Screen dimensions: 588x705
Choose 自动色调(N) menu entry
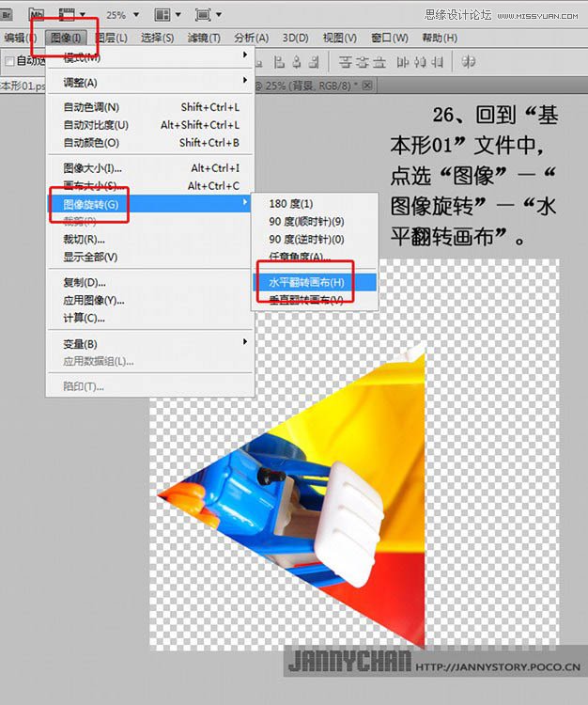pyautogui.click(x=150, y=107)
